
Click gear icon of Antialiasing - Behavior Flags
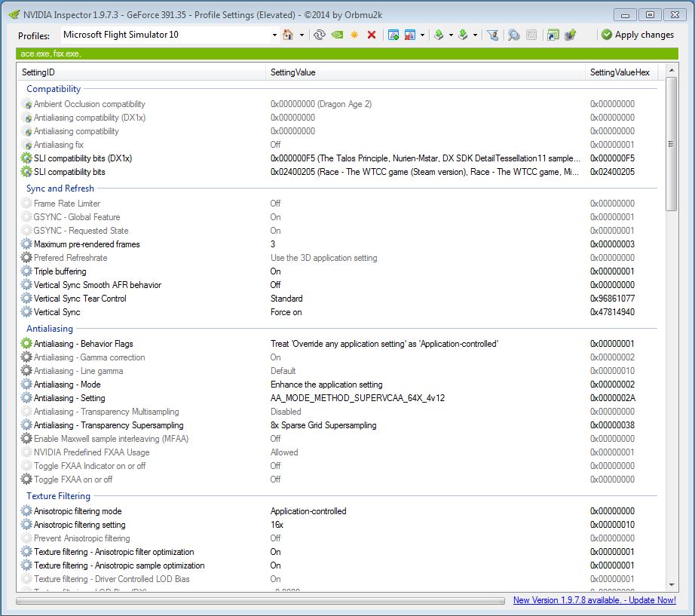tap(26, 344)
